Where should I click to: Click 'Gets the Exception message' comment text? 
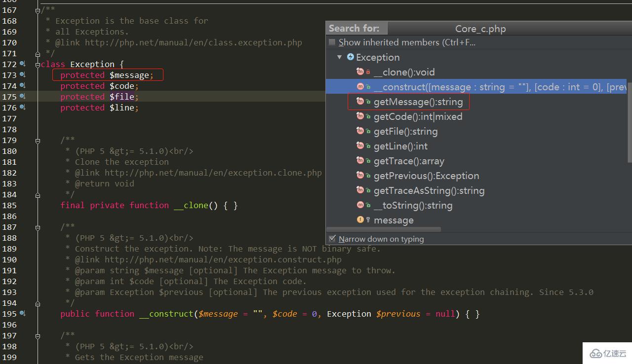coord(139,357)
